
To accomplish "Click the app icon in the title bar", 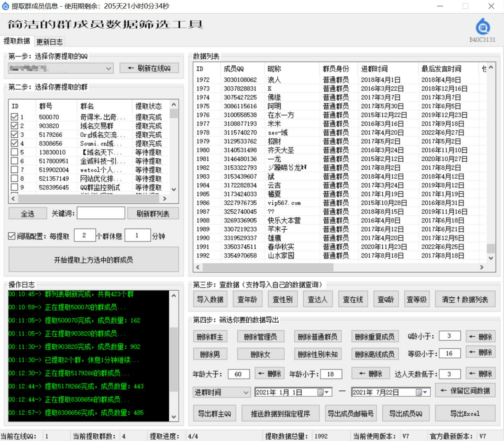I will point(5,6).
